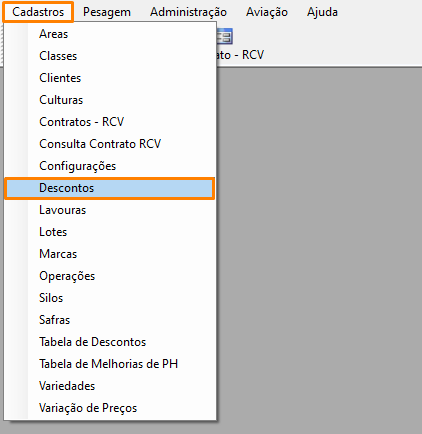Choose Consulta Contrato RCV

click(110, 144)
